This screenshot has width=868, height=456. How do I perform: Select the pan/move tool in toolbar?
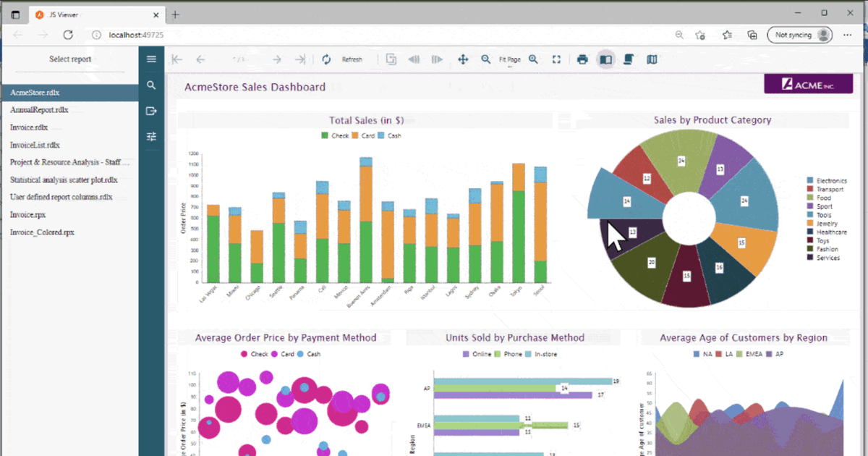463,59
